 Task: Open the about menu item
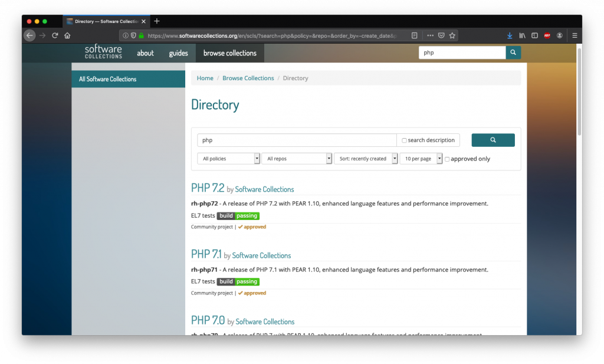coord(145,53)
